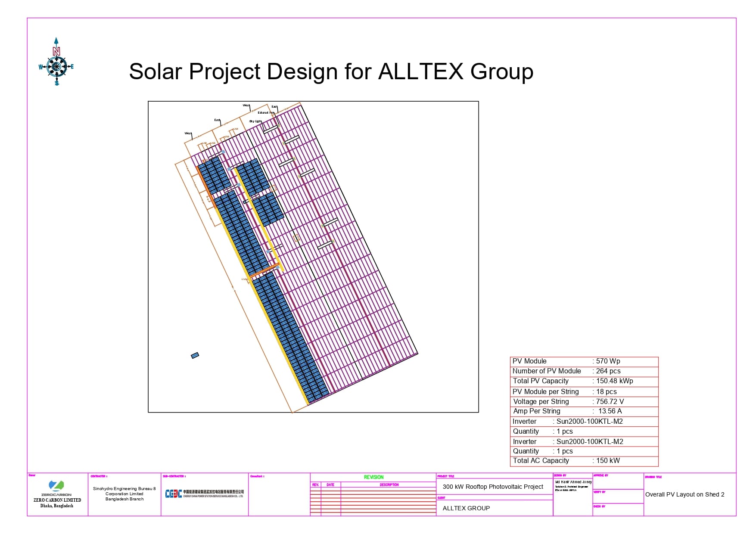Image resolution: width=756 pixels, height=534 pixels.
Task: Select the Sky Light symbol
Action: coord(256,122)
